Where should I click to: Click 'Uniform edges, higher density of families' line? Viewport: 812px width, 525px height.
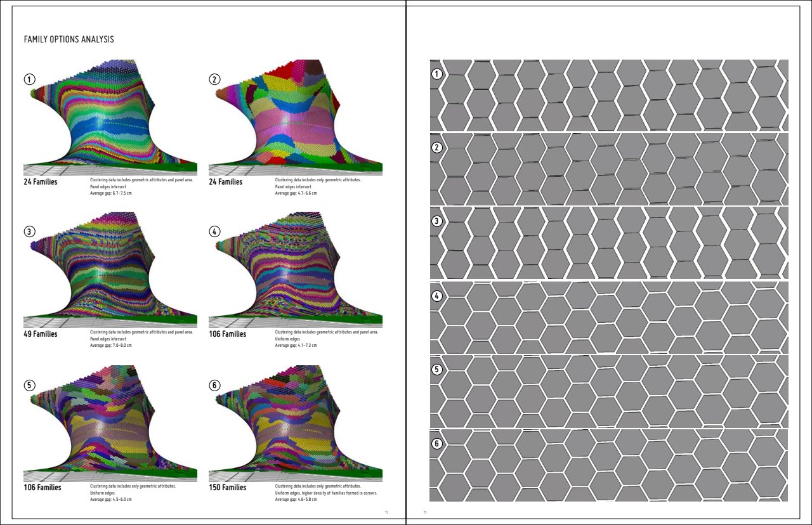pos(326,493)
